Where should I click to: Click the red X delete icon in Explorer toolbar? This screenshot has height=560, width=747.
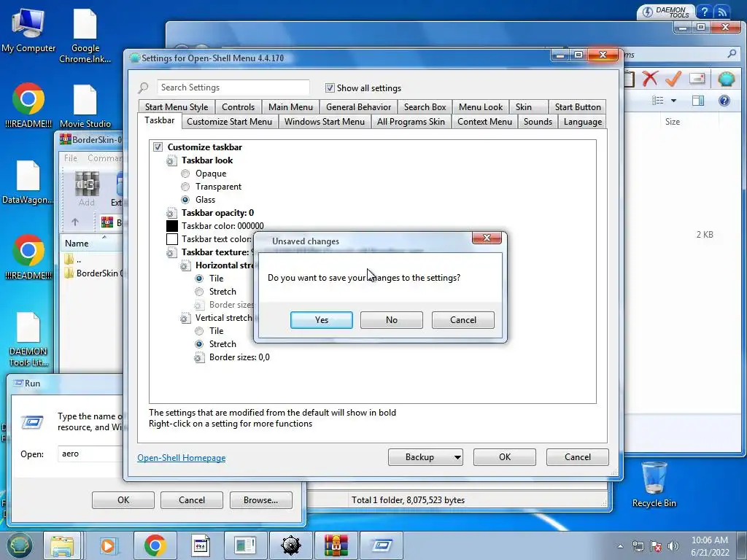pyautogui.click(x=650, y=79)
